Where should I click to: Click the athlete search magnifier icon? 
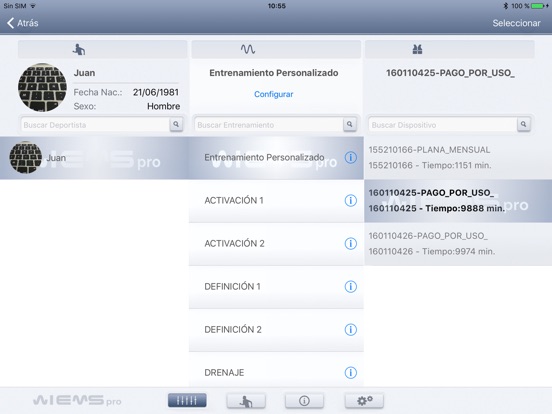176,124
